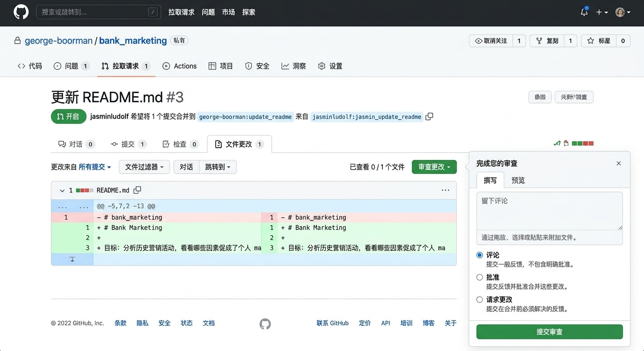Image resolution: width=644 pixels, height=351 pixels.
Task: Open the API footer link
Action: (x=386, y=323)
